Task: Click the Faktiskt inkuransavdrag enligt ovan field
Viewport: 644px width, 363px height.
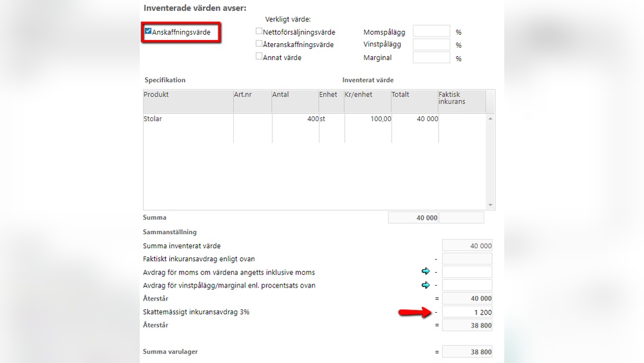Action: tap(467, 259)
